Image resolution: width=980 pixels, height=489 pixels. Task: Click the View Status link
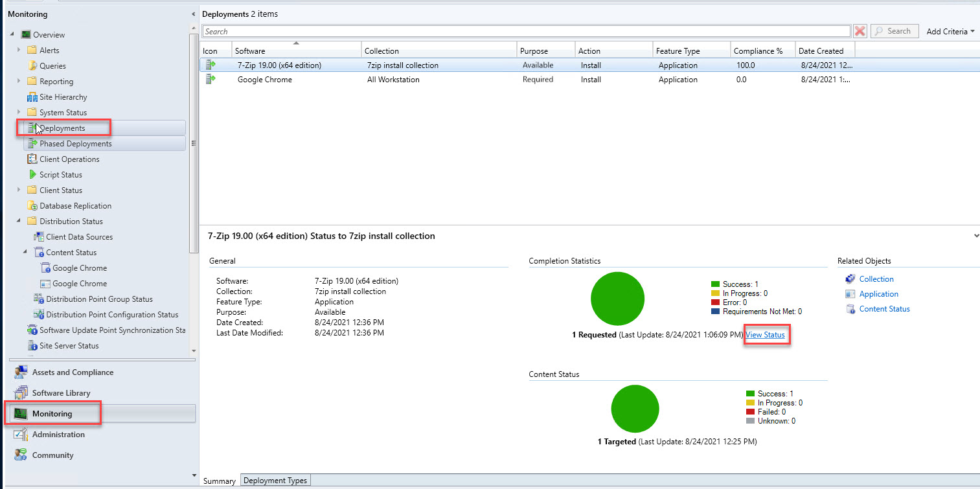[x=765, y=335]
